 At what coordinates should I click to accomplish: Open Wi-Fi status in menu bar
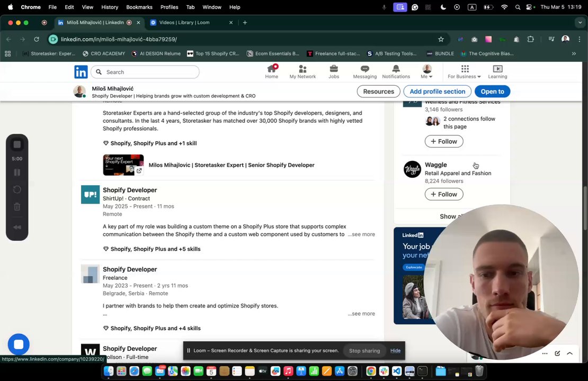(x=504, y=7)
